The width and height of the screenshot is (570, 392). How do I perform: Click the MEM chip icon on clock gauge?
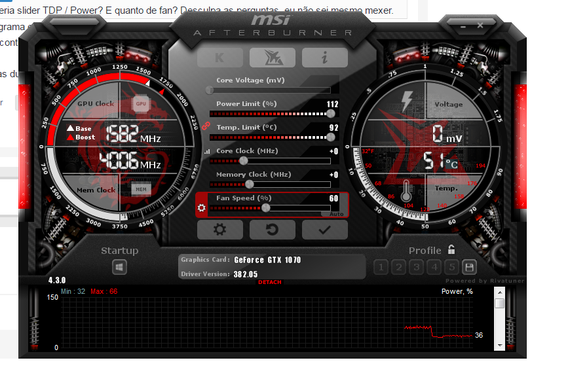tap(141, 189)
